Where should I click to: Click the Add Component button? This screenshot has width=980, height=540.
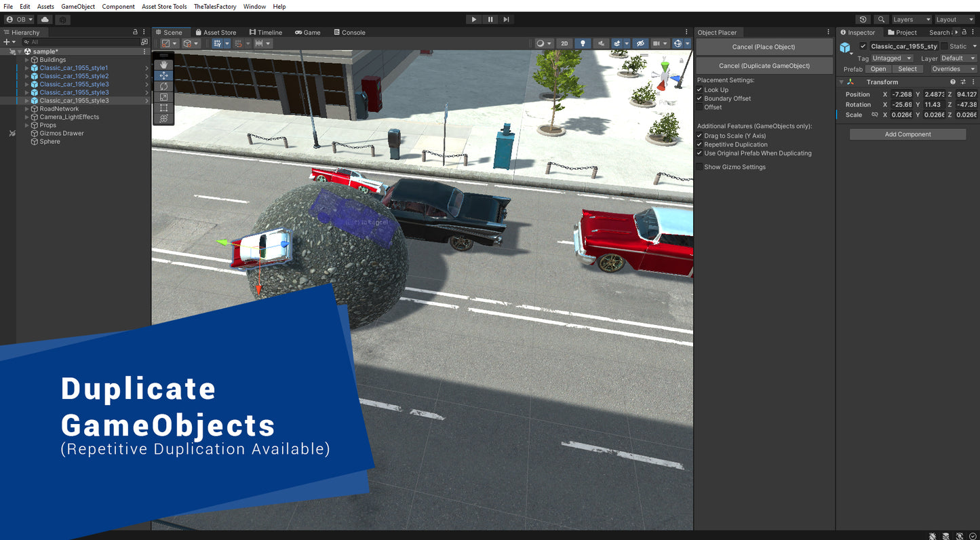tap(907, 134)
